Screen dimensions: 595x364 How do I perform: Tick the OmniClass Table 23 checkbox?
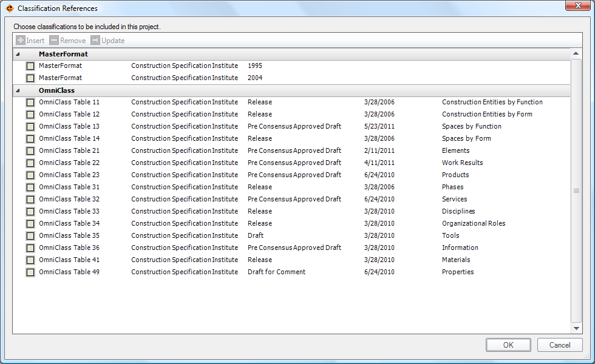pos(30,175)
